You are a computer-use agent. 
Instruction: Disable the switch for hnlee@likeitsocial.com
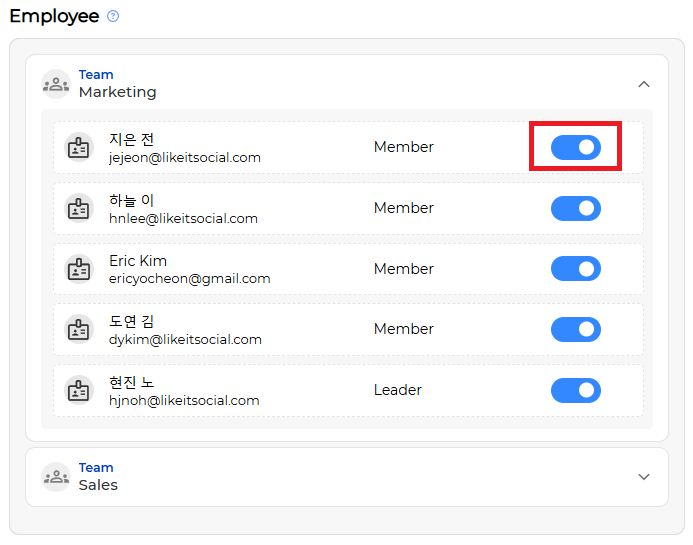tap(575, 208)
